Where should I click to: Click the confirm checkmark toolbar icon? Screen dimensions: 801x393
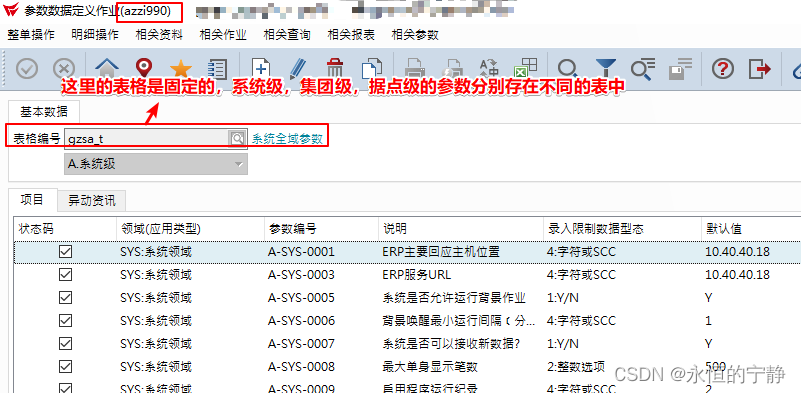[27, 68]
